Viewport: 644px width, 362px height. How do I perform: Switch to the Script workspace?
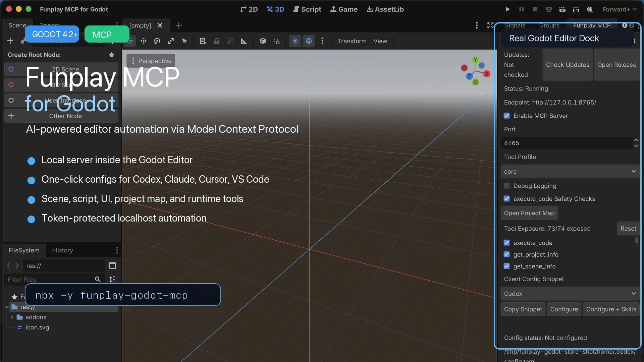click(307, 9)
